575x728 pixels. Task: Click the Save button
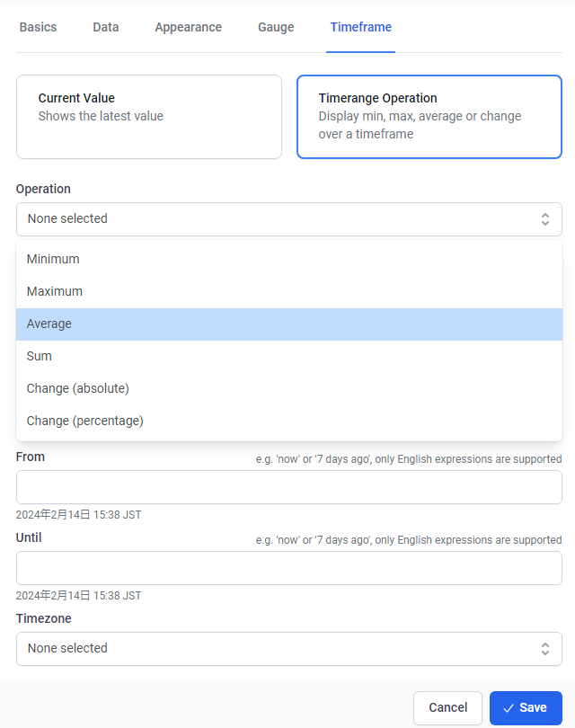[x=526, y=708]
